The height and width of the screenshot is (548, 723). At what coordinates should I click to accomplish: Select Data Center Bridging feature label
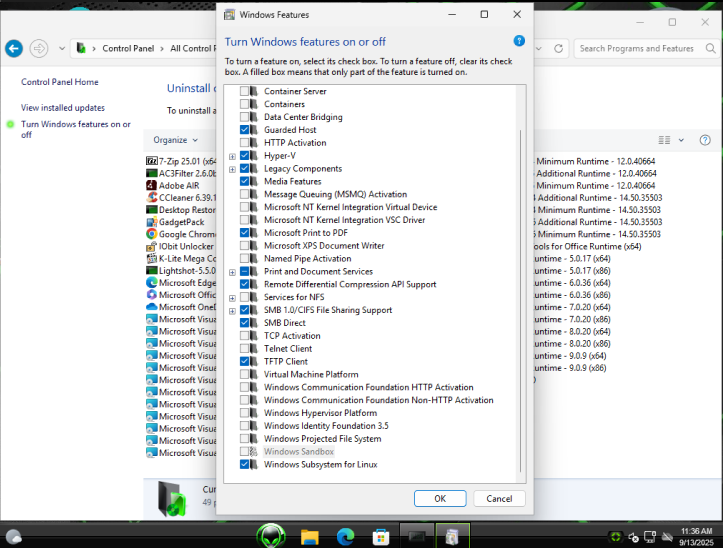(x=303, y=117)
